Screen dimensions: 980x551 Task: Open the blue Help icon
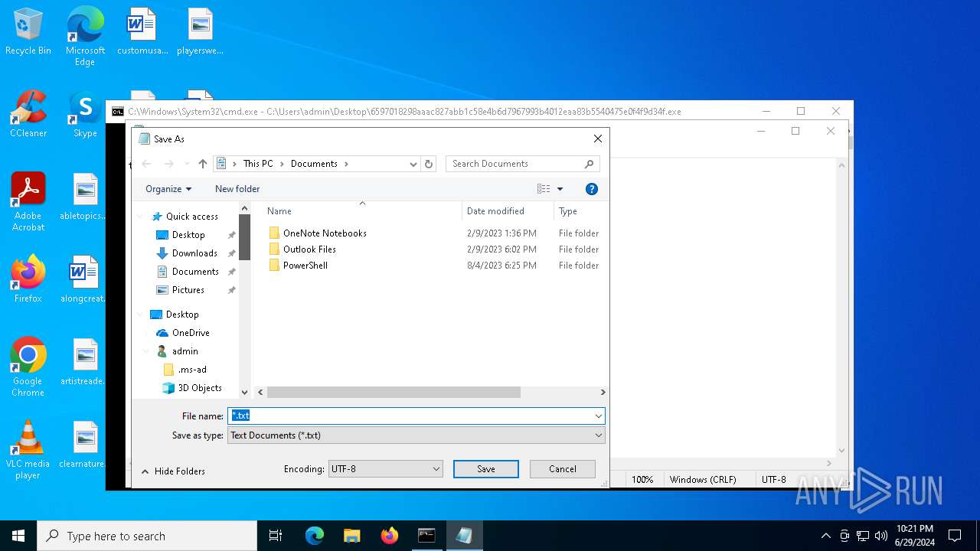[x=591, y=189]
